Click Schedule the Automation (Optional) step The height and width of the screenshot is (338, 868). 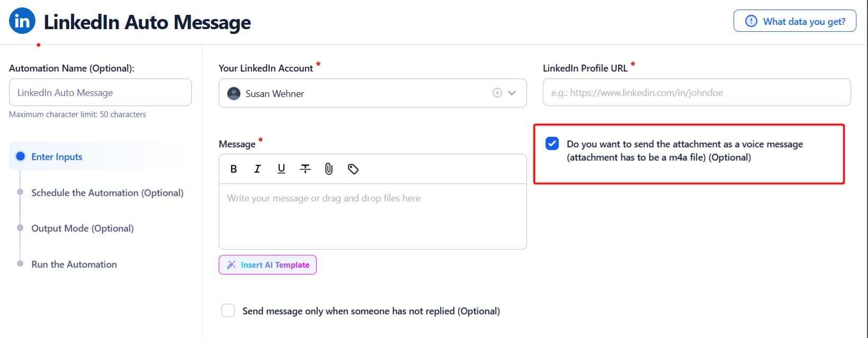click(107, 193)
